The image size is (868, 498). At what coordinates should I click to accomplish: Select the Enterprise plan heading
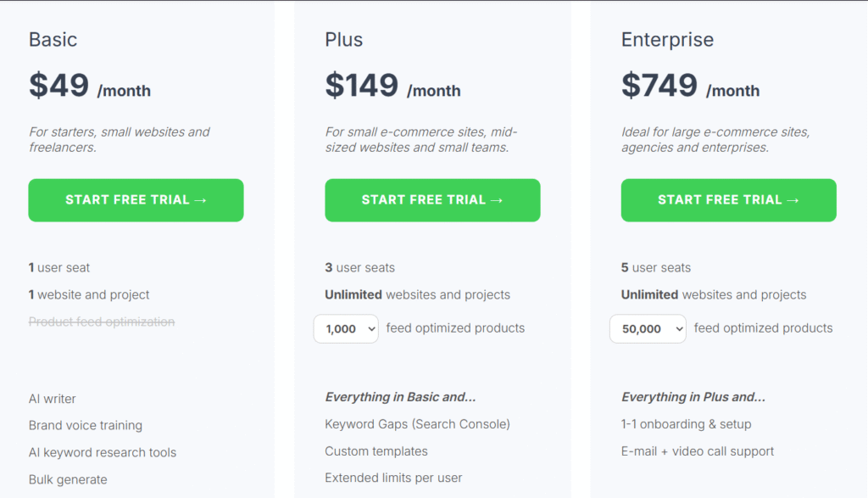(x=667, y=39)
